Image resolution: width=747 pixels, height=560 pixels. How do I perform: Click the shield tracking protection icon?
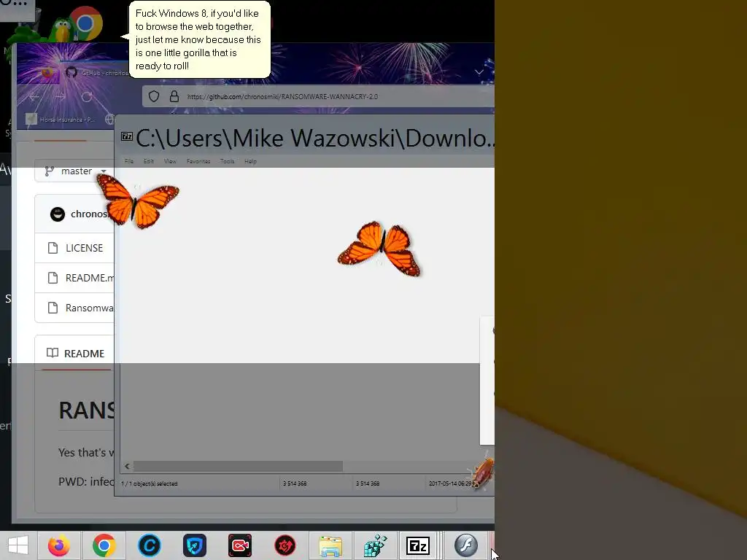tap(153, 97)
